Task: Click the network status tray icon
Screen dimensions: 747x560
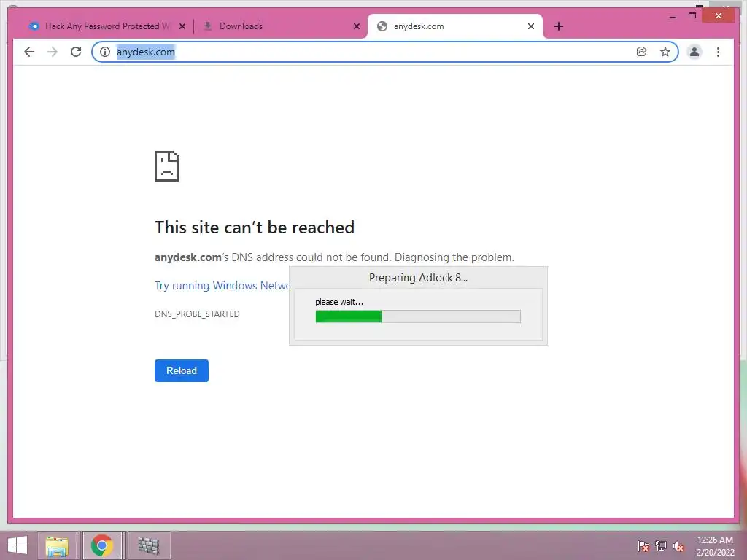Action: 661,545
